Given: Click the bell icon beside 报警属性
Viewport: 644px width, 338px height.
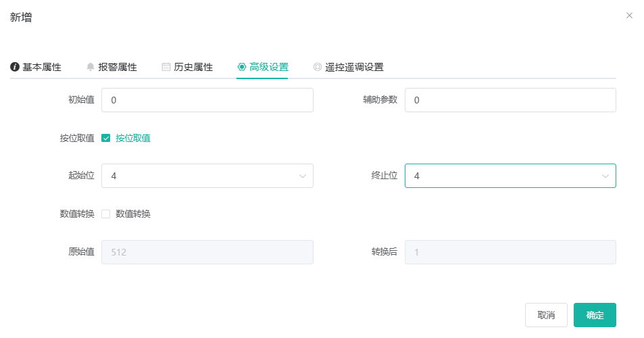Looking at the screenshot, I should (91, 67).
